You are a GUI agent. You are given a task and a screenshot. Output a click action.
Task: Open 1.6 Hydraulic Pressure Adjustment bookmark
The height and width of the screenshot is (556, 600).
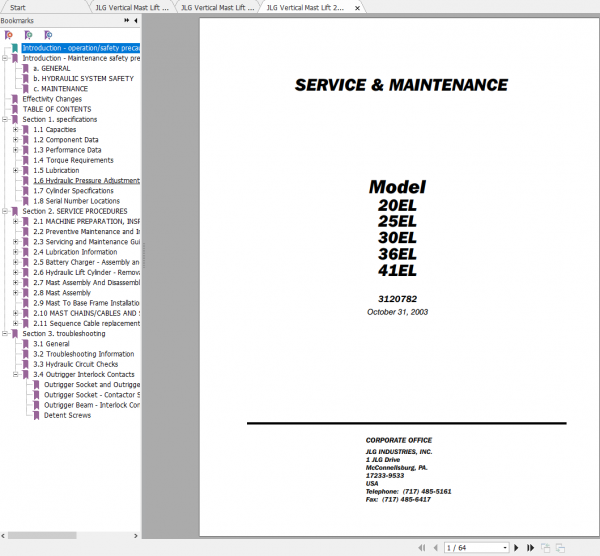click(86, 181)
